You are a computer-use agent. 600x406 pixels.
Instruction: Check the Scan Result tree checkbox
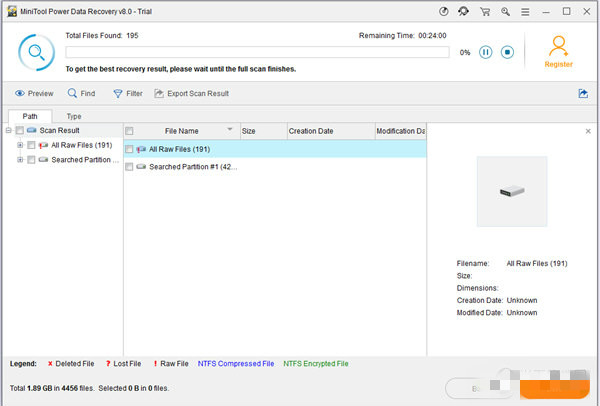click(20, 130)
